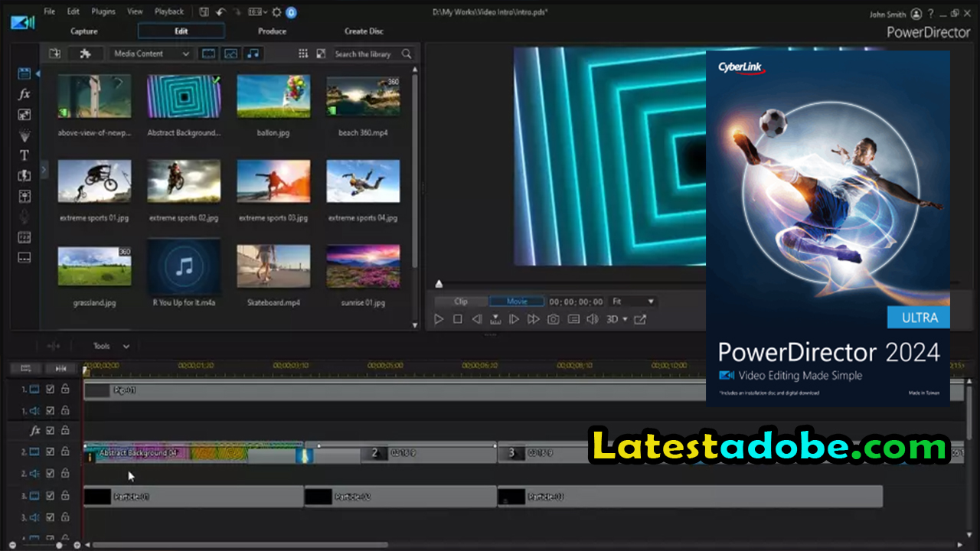
Task: Open the blue notification icon
Action: click(291, 12)
